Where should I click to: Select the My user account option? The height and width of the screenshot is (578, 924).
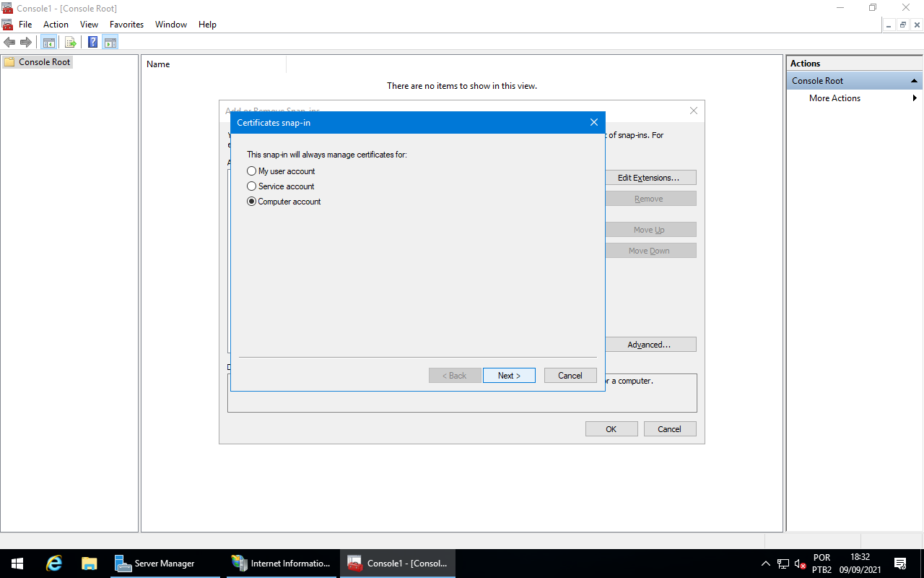251,171
